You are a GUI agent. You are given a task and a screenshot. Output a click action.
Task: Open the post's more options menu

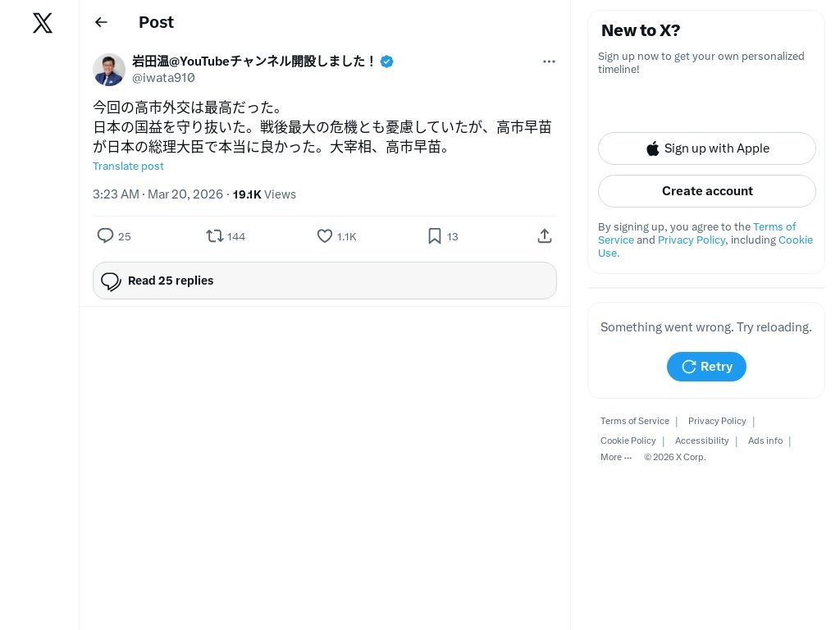pos(549,62)
